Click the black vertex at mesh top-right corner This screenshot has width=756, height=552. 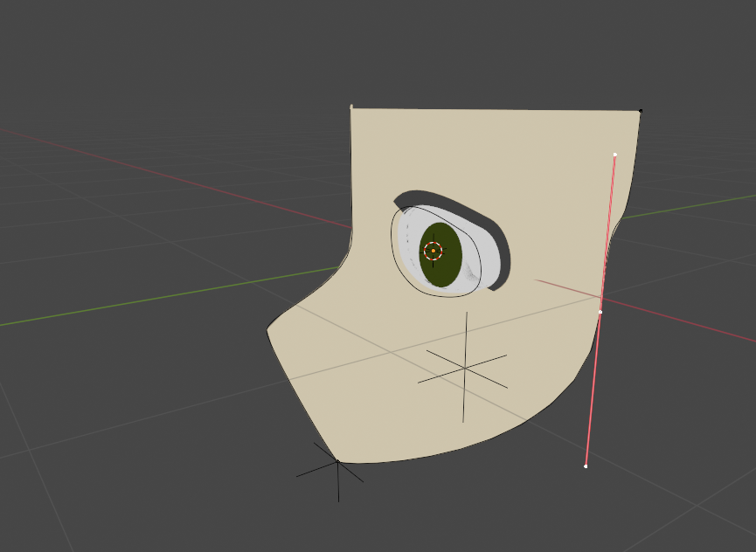[x=641, y=111]
